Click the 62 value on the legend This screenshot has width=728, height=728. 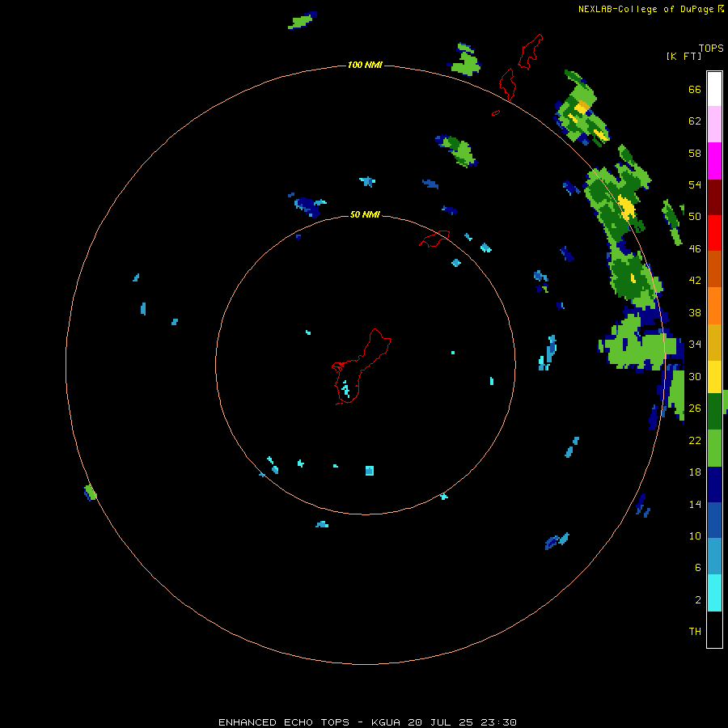(695, 121)
